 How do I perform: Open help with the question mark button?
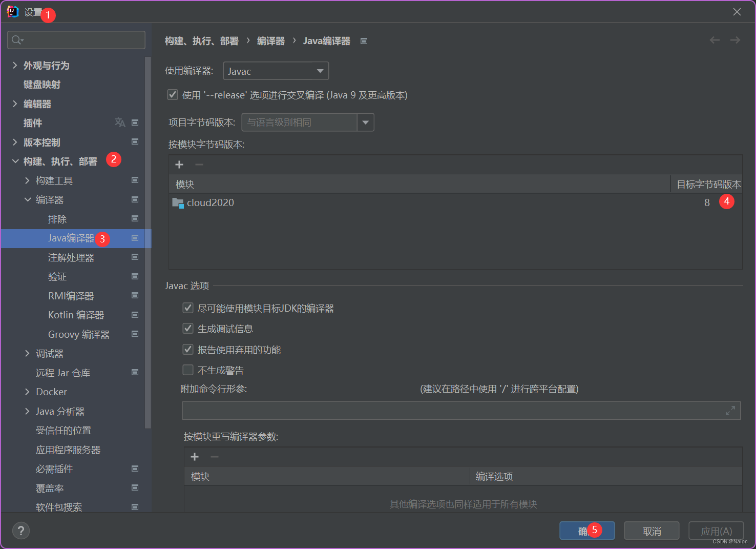pos(21,531)
